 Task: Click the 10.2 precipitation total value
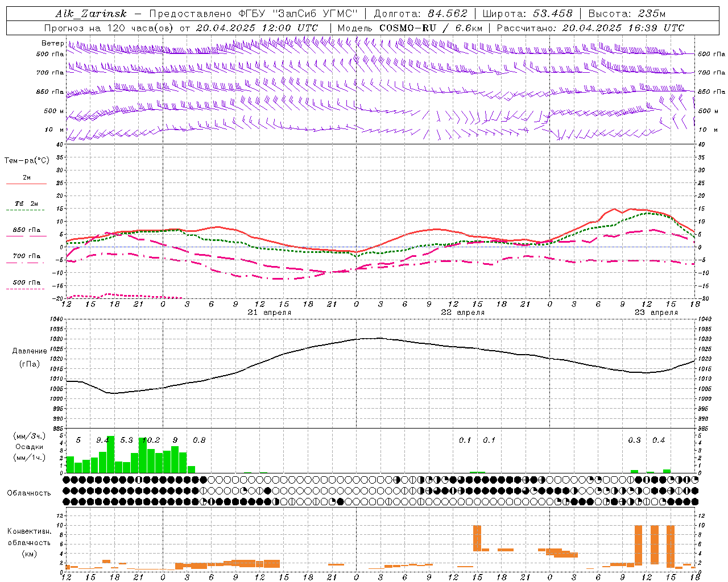[x=151, y=440]
